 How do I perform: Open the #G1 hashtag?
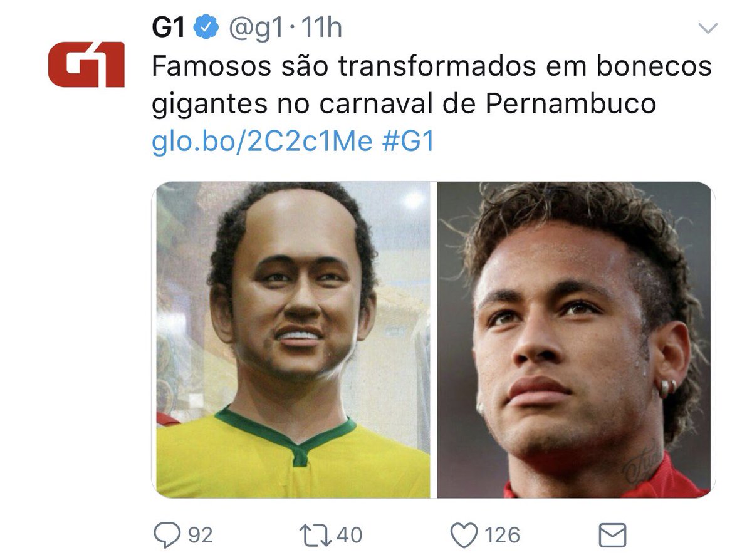click(x=408, y=142)
